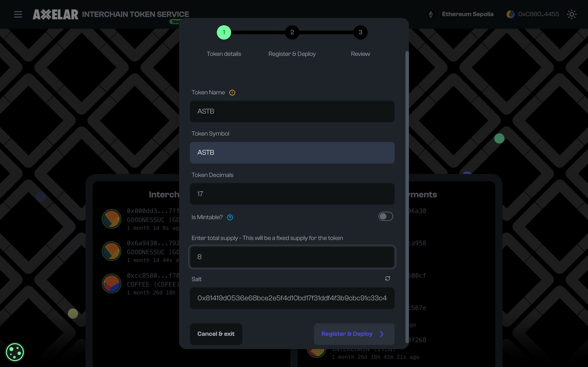
Task: Select the Review step
Action: 360,32
